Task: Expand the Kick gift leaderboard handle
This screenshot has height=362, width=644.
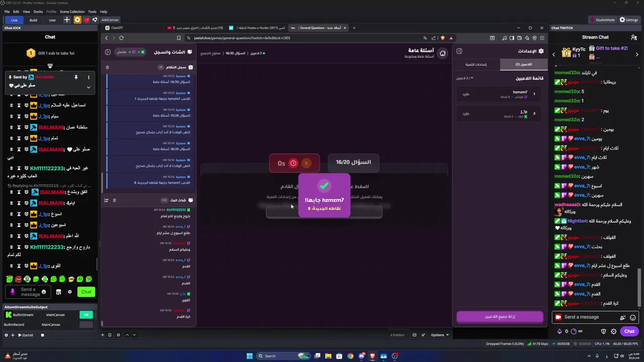Action: coord(50,66)
